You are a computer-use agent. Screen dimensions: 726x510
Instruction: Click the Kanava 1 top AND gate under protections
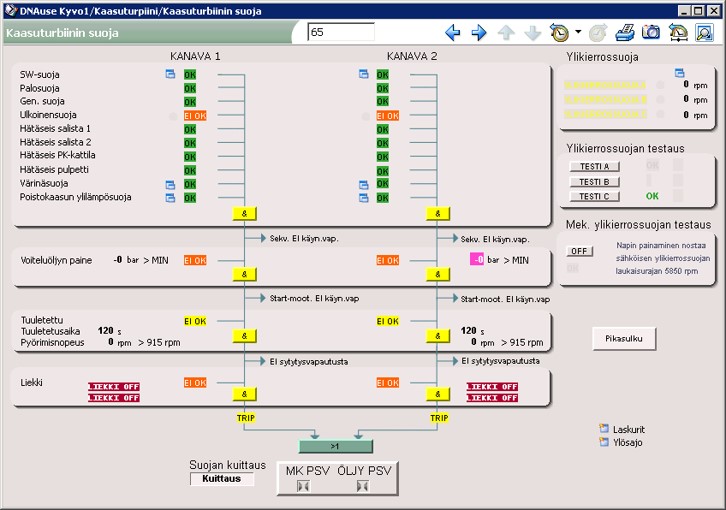(244, 214)
